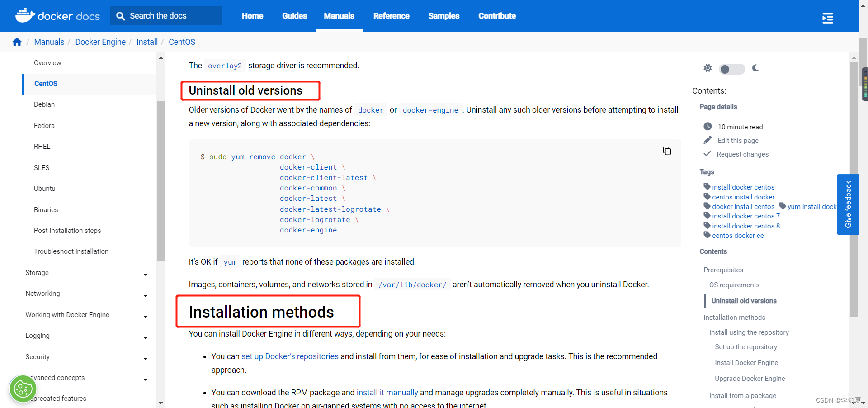Open the install docker centos 8 tag
Image resolution: width=868 pixels, height=408 pixels.
click(746, 226)
